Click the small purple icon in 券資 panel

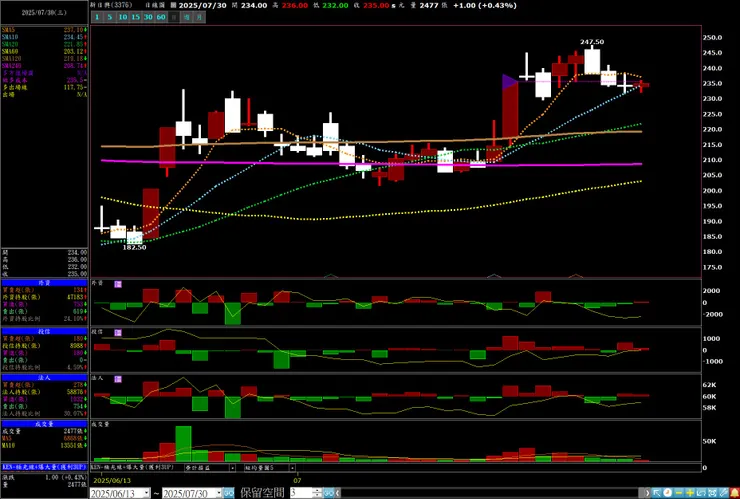click(x=118, y=284)
